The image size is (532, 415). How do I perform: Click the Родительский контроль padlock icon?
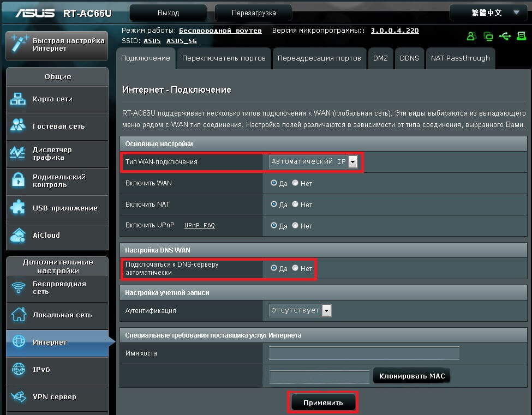pos(19,180)
